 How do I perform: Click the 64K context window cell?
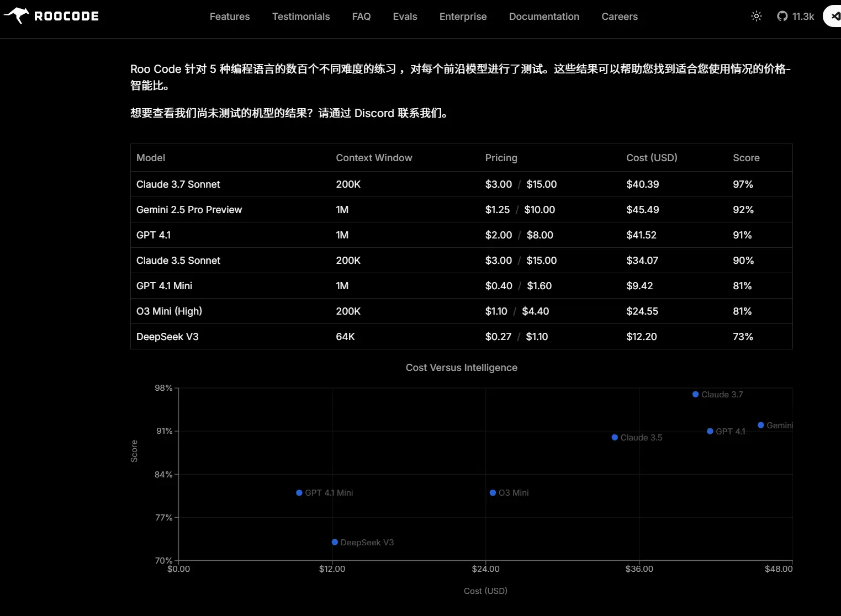346,337
